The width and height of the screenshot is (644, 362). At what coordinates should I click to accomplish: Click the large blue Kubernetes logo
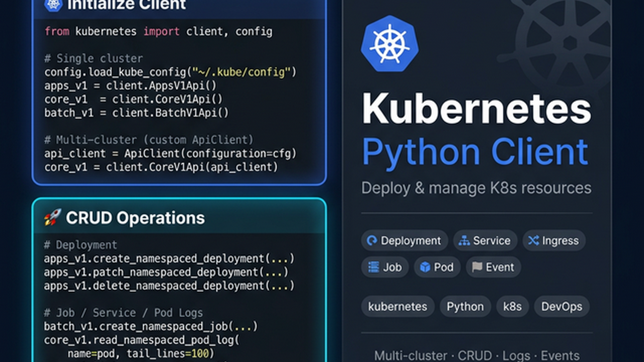389,44
